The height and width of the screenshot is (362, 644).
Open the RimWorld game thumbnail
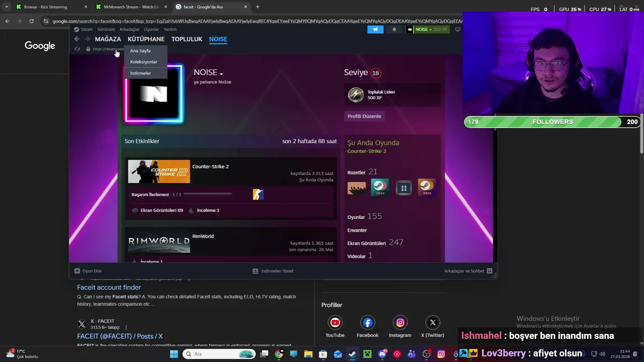(x=159, y=241)
